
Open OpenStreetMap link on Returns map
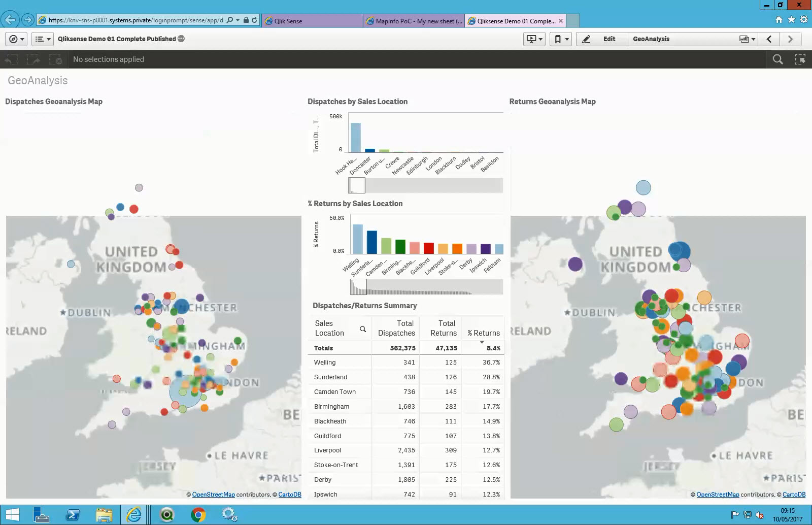718,495
